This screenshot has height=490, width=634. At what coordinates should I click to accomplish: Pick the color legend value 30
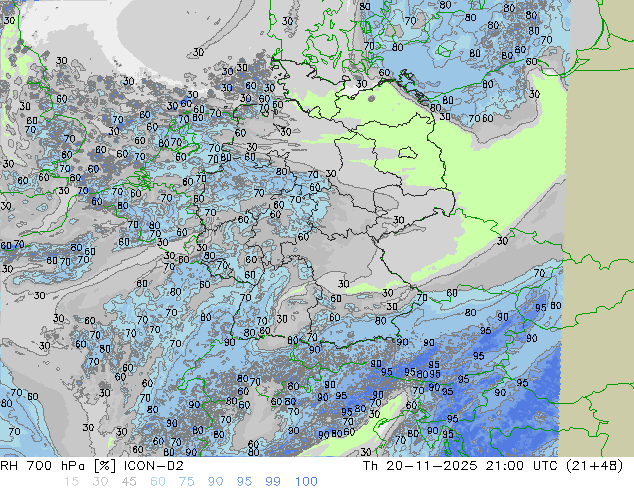tap(100, 482)
